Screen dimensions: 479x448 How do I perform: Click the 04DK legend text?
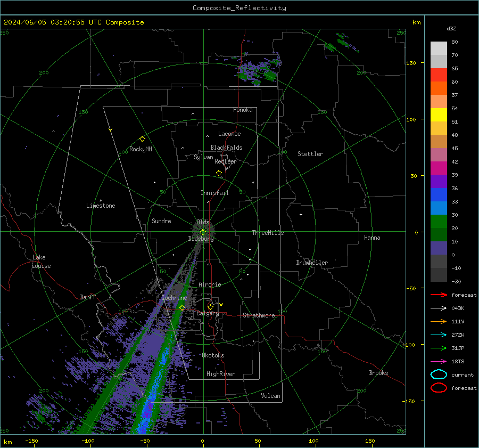pyautogui.click(x=458, y=308)
